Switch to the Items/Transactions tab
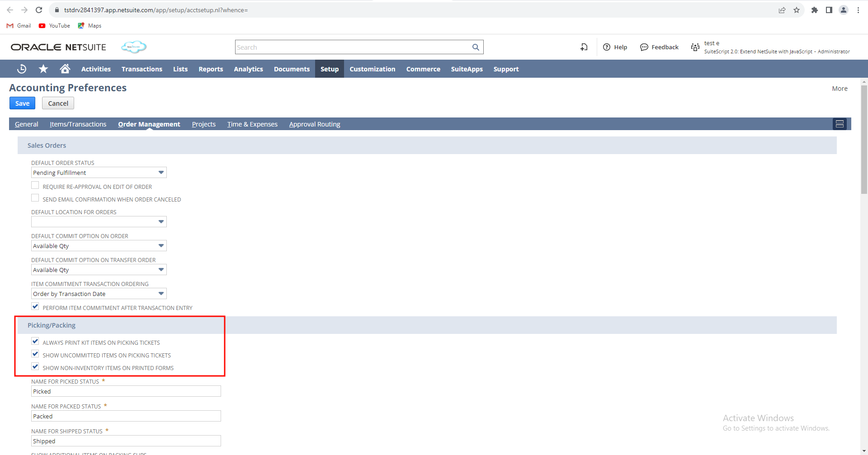 tap(78, 124)
